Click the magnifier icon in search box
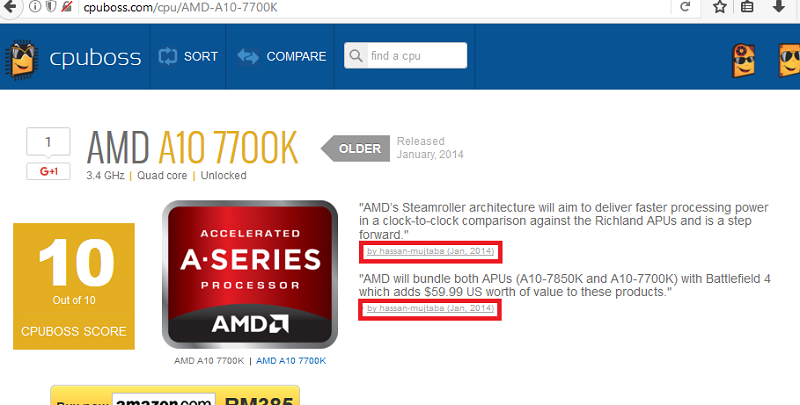This screenshot has width=800, height=405. click(356, 56)
